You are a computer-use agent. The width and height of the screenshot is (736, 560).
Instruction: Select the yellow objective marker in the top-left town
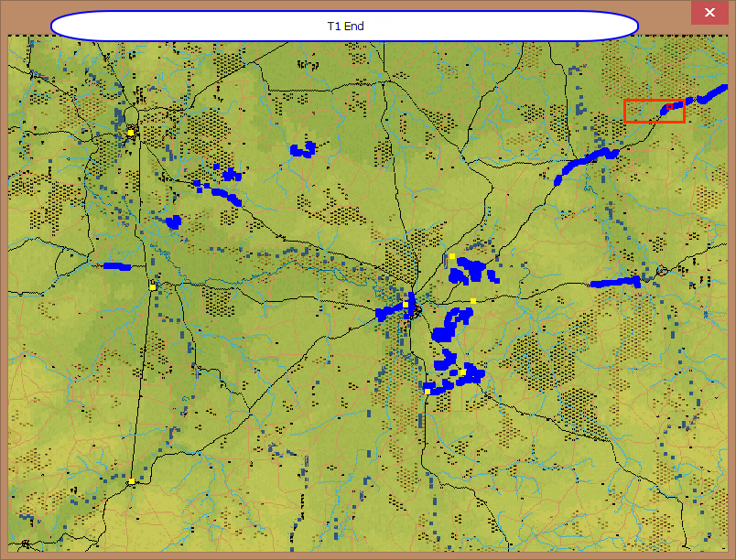(131, 133)
